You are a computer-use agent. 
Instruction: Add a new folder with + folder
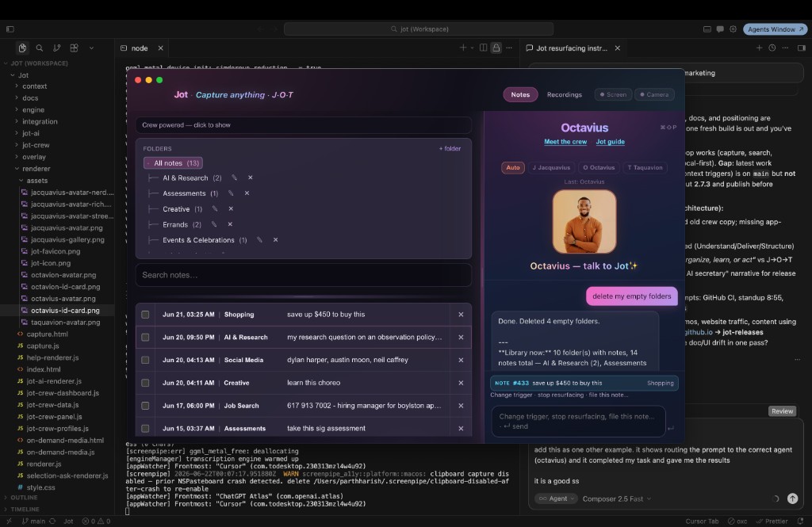coord(450,148)
